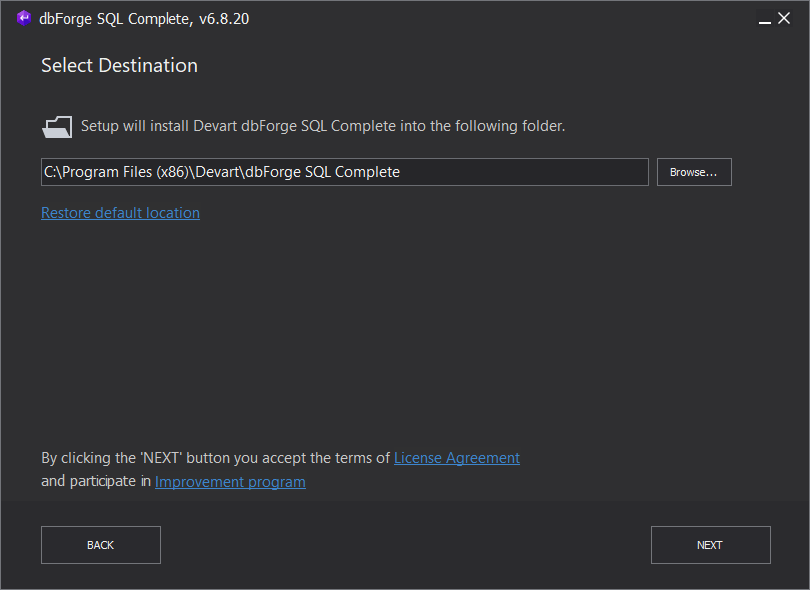Click the folder icon beside setup text
810x590 pixels.
click(x=57, y=127)
